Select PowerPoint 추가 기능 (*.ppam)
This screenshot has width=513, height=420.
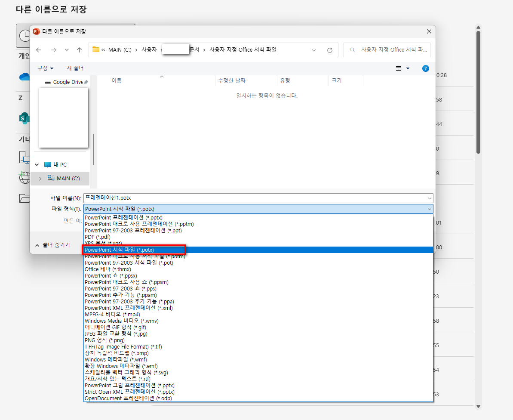pyautogui.click(x=258, y=295)
